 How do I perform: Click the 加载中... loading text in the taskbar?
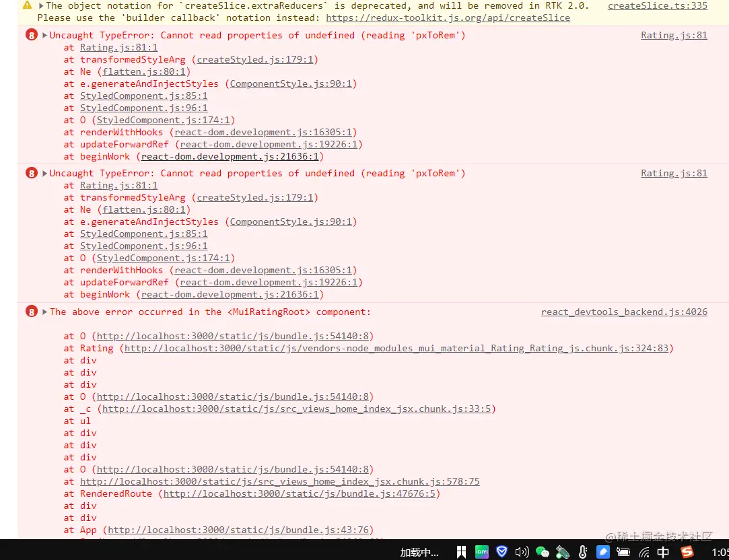point(419,552)
